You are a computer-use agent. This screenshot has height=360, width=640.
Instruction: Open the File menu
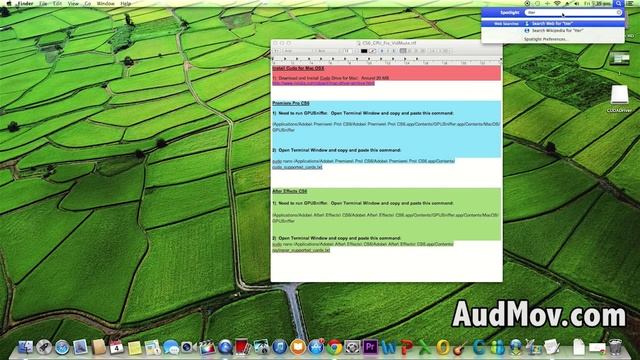point(43,3)
